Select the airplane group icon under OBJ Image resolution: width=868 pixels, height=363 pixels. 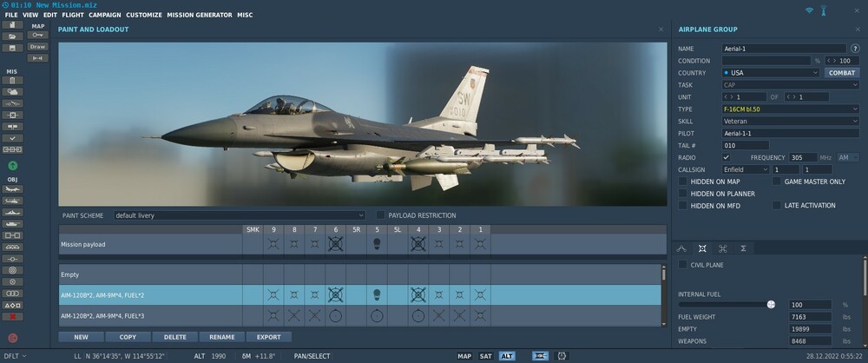click(13, 189)
